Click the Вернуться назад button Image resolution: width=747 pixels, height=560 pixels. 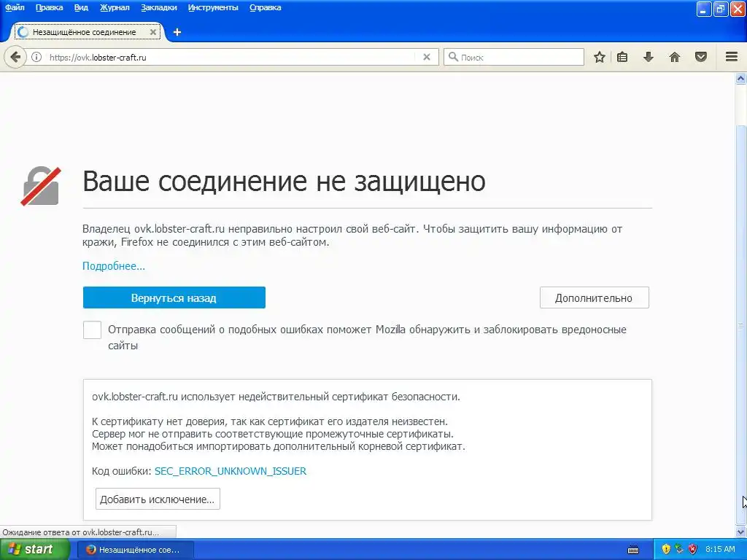(174, 297)
